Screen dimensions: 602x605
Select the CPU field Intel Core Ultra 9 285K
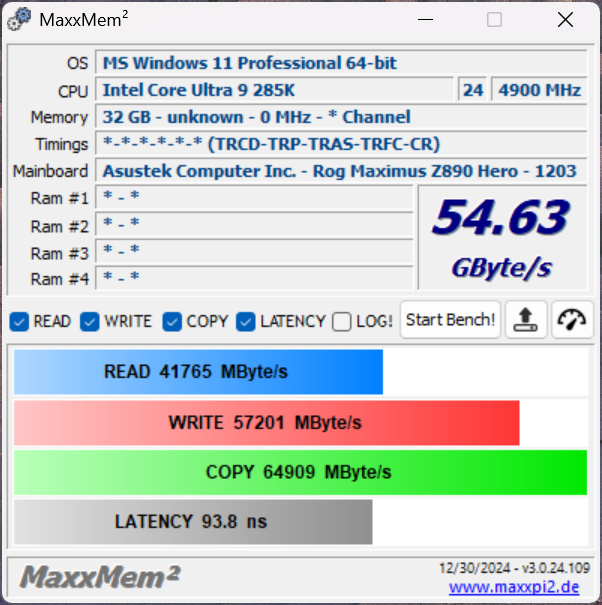[x=275, y=90]
